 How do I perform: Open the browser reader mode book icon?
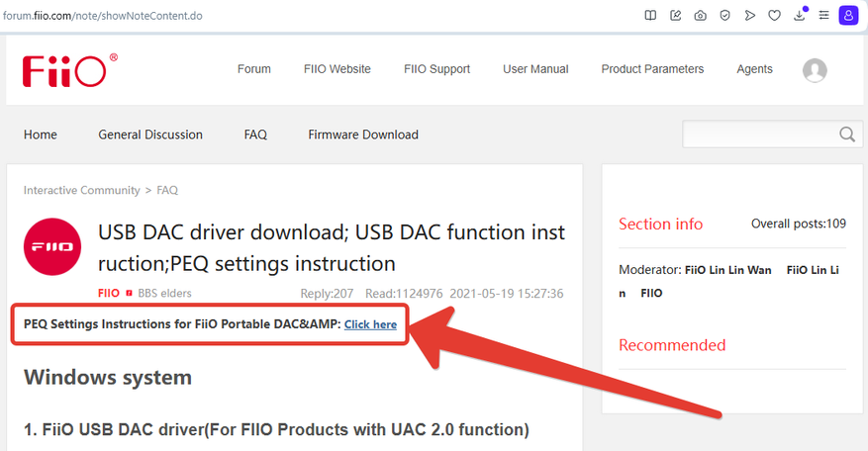pyautogui.click(x=650, y=16)
